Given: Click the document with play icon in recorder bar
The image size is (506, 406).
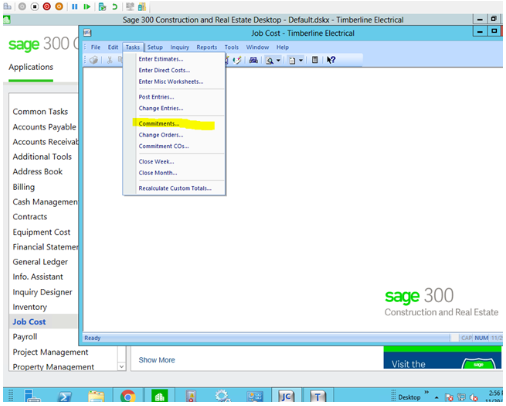Looking at the screenshot, I should click(102, 7).
